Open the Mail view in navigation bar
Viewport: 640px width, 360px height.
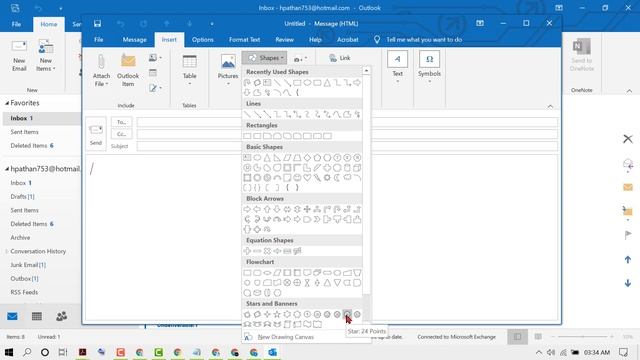(12, 316)
